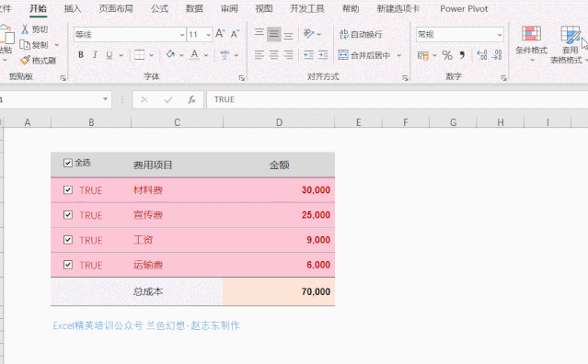This screenshot has width=588, height=364.
Task: Switch to the 公式 ribbon tab
Action: 160,8
